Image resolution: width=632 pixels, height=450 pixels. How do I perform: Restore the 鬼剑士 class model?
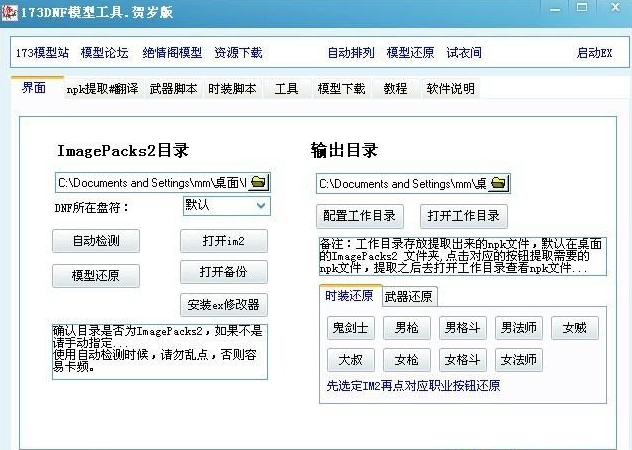pyautogui.click(x=351, y=328)
